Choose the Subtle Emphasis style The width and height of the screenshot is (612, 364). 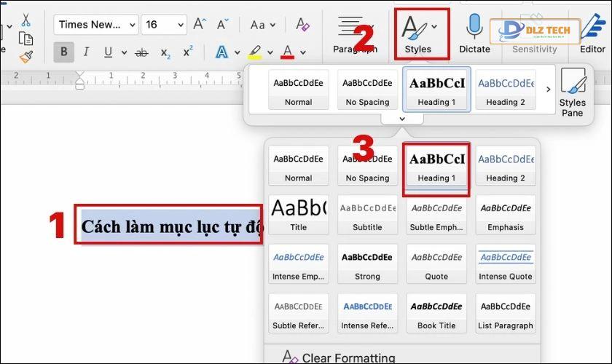pos(436,215)
